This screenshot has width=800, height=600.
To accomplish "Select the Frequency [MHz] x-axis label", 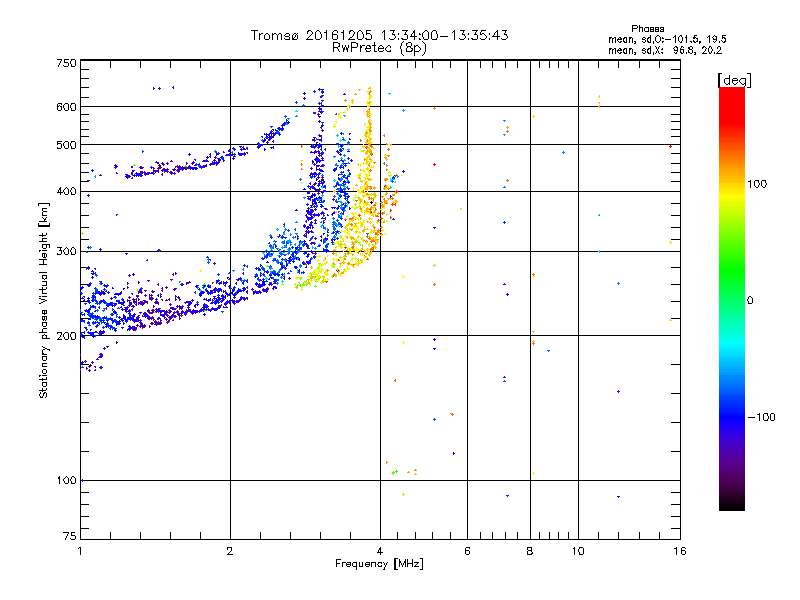I will [x=380, y=565].
